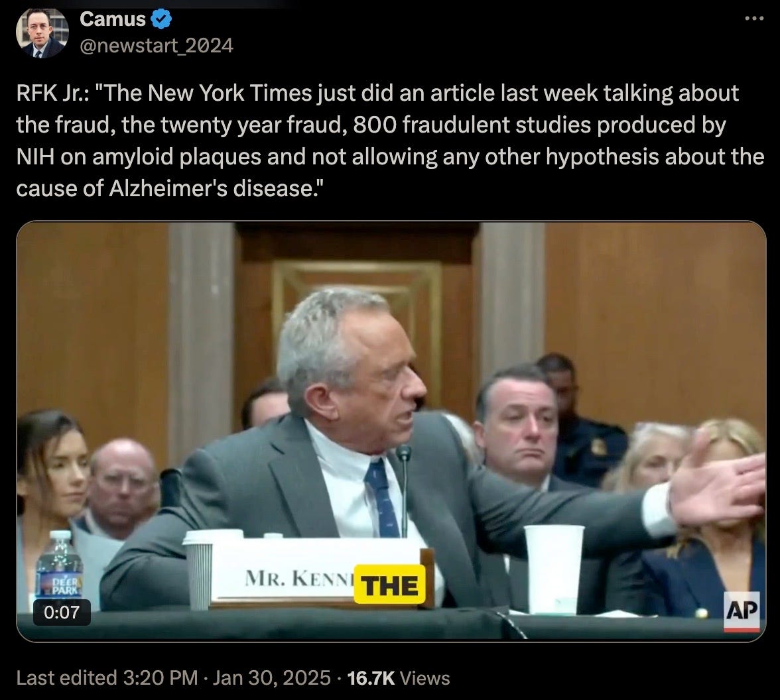
Task: Click the 3:20 PM timestamp
Action: pyautogui.click(x=161, y=678)
